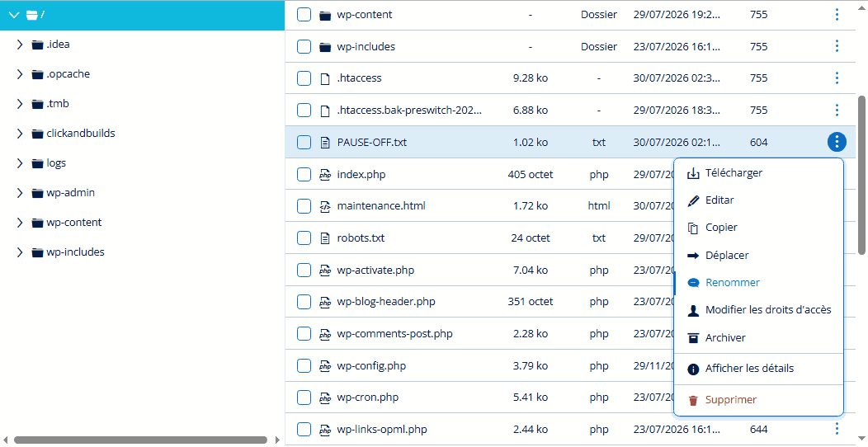Viewport: 868px width, 447px height.
Task: Click highlighted three-dot button on PAUSE-OFF.txt row
Action: coord(837,142)
